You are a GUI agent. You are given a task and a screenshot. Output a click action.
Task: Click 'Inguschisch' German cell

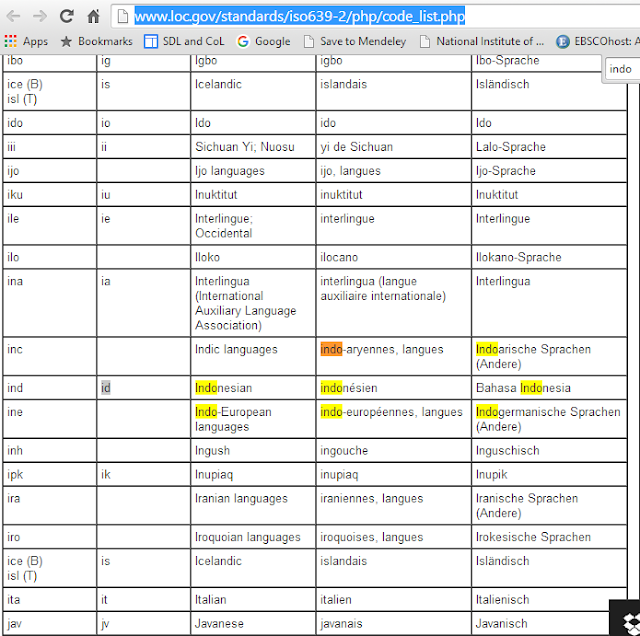pyautogui.click(x=549, y=450)
